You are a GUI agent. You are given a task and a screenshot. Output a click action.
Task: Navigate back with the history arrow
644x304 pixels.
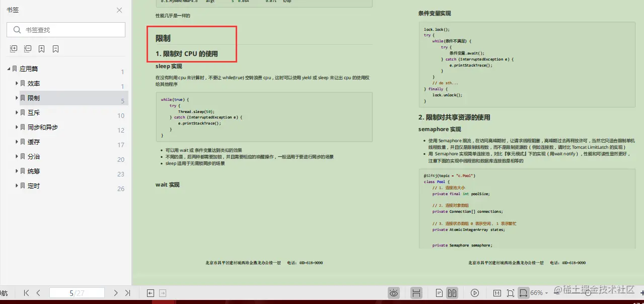(x=150, y=292)
